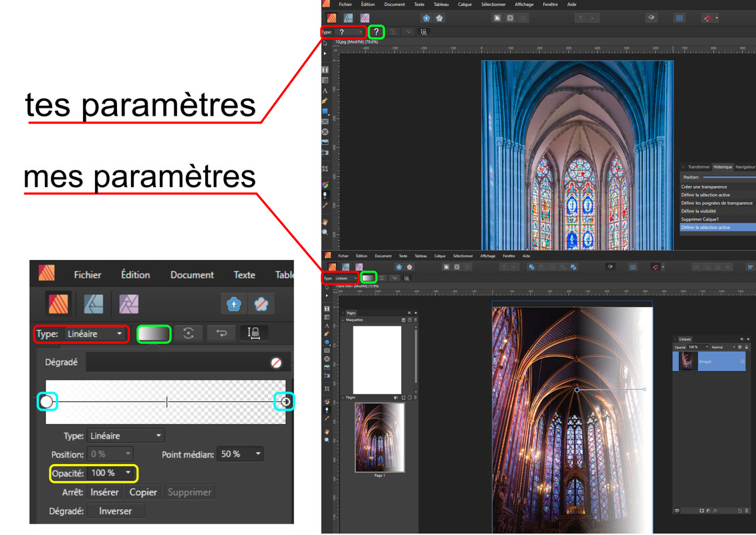Open Document menu in enlarged inset

[192, 275]
